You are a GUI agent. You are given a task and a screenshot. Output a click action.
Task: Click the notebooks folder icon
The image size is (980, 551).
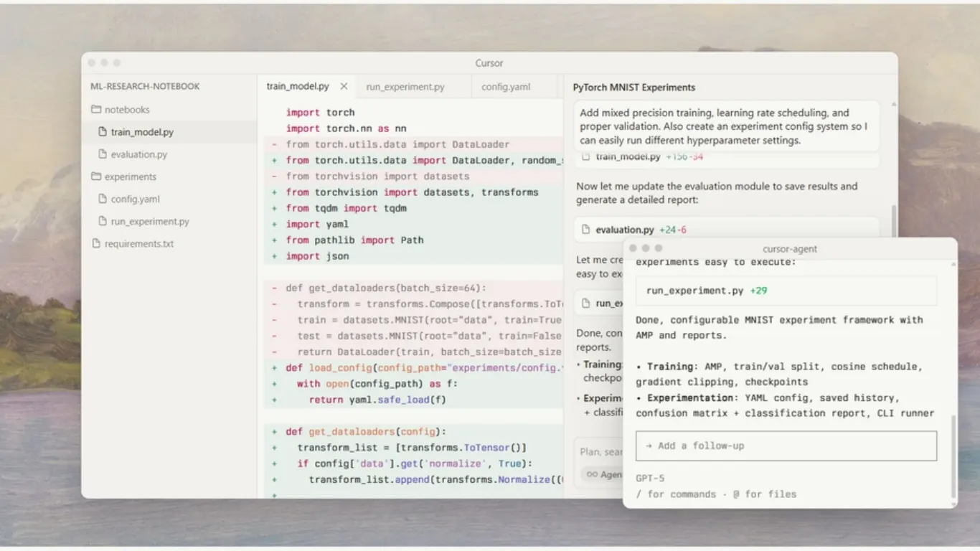click(96, 110)
